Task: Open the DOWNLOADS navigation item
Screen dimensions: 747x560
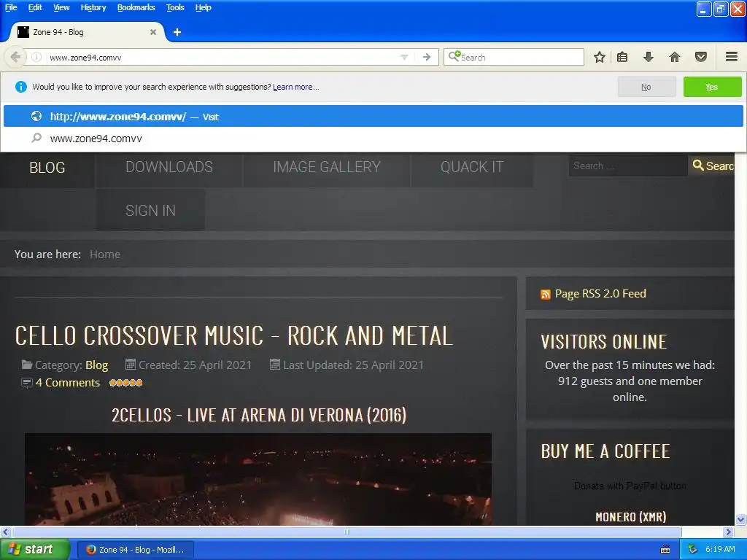Action: [x=169, y=167]
